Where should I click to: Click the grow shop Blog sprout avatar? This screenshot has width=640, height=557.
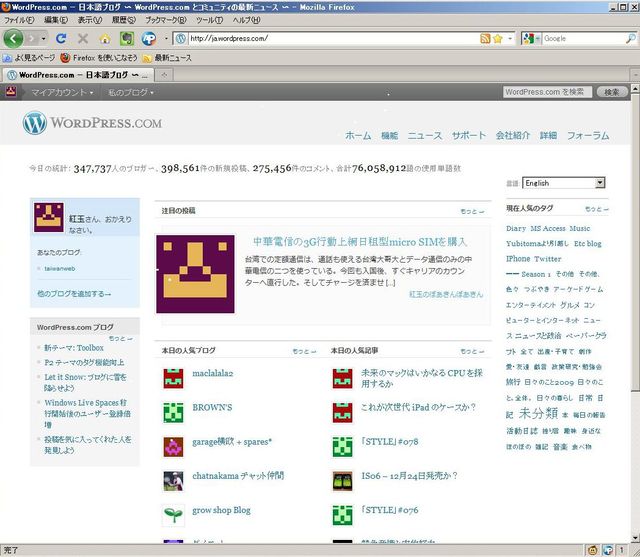click(174, 514)
